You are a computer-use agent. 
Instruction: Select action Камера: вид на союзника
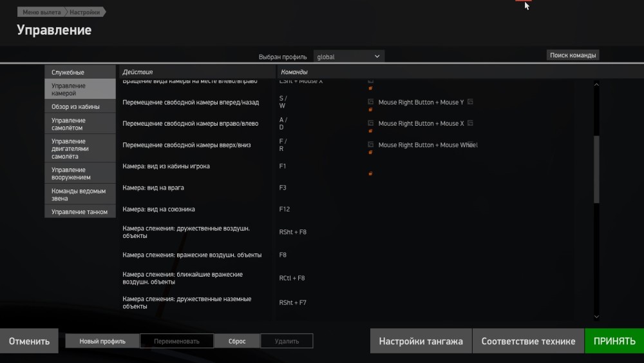click(158, 209)
